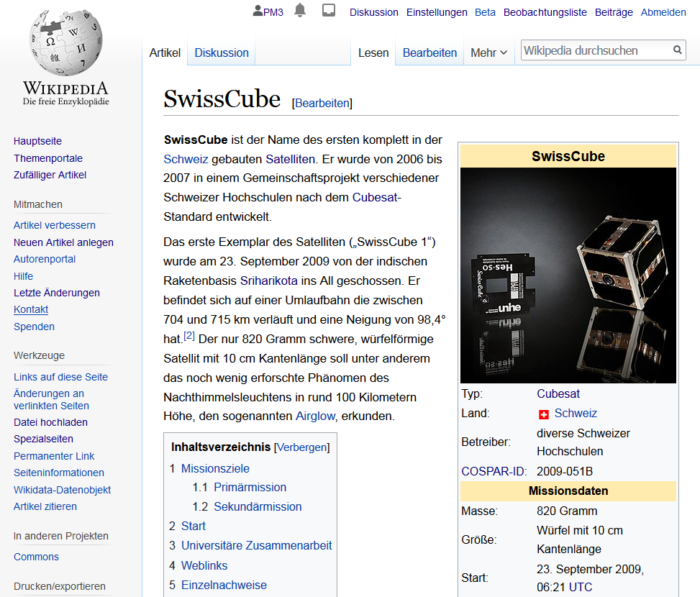Jump to section 5 Einzelnachweise
700x597 pixels.
(x=224, y=585)
